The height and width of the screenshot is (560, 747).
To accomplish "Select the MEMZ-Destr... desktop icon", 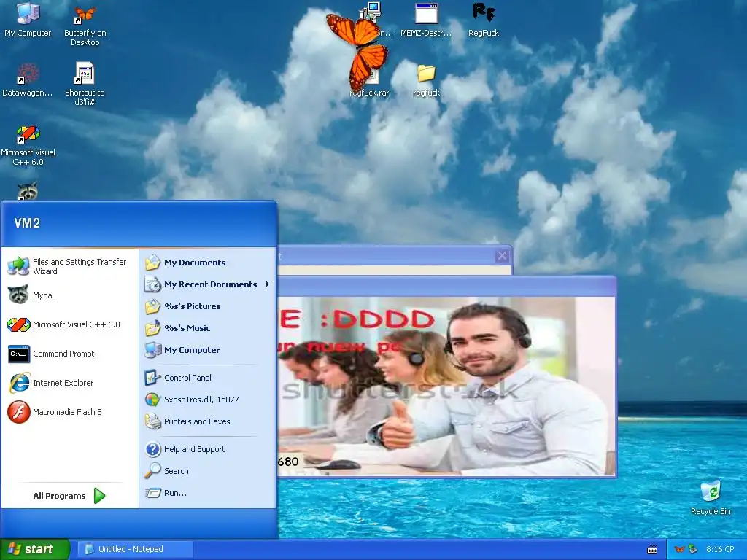I will tap(426, 20).
